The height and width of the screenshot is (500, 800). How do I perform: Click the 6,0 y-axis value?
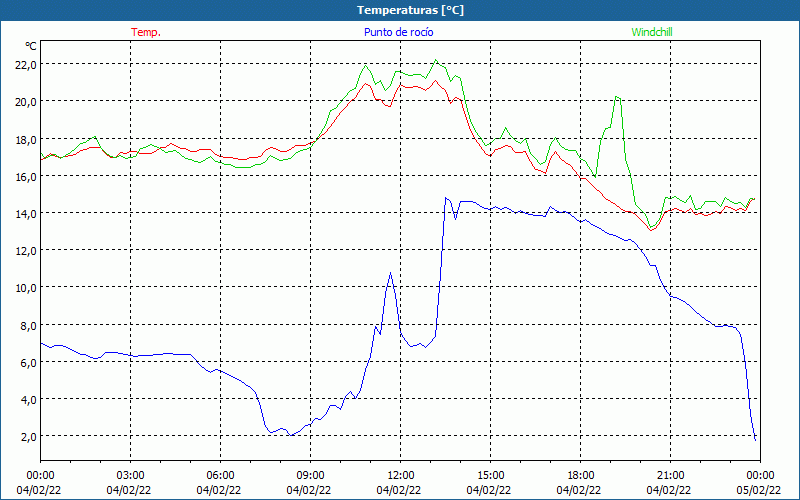point(29,363)
